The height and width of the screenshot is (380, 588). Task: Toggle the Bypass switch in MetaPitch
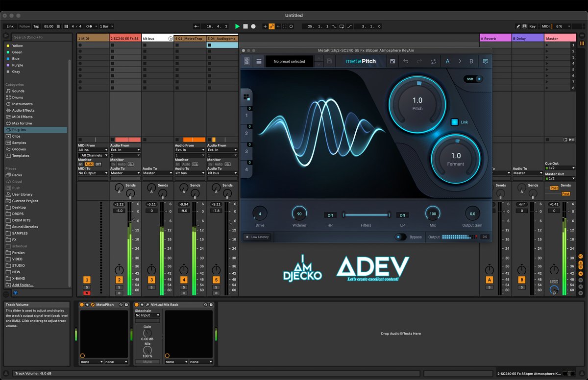[x=401, y=237]
